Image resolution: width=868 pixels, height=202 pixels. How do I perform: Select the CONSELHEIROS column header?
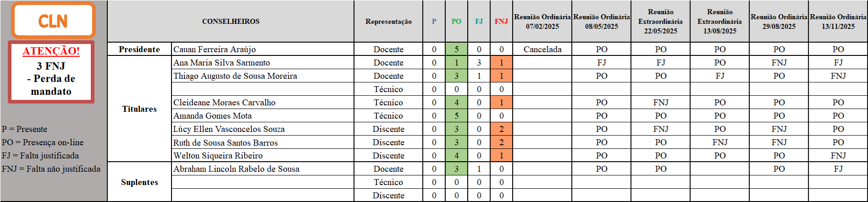pyautogui.click(x=231, y=22)
